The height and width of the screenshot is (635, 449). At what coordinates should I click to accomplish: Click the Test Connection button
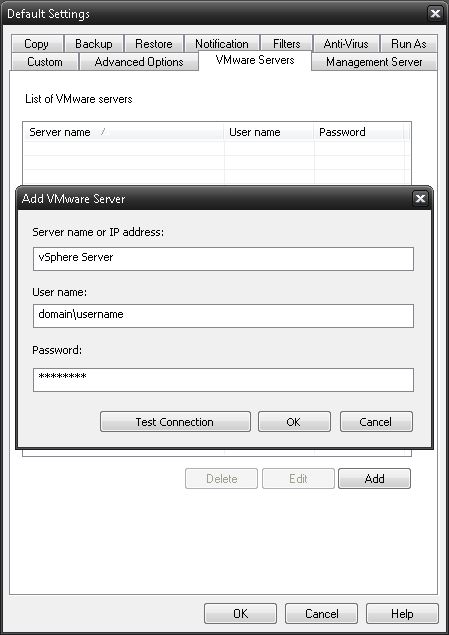[x=175, y=422]
